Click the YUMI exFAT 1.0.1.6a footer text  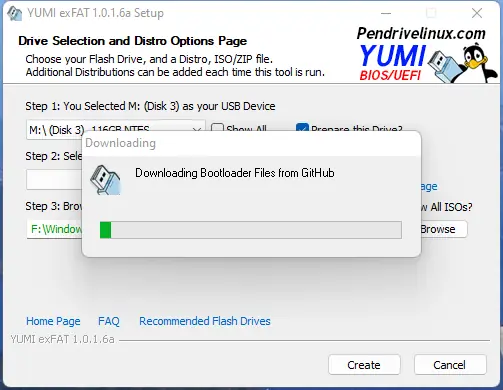coord(62,339)
